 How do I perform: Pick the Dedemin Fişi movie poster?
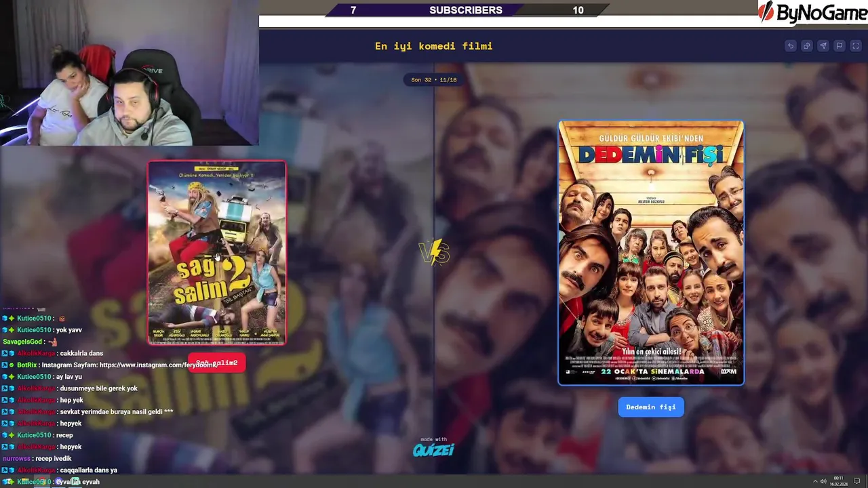tap(651, 253)
